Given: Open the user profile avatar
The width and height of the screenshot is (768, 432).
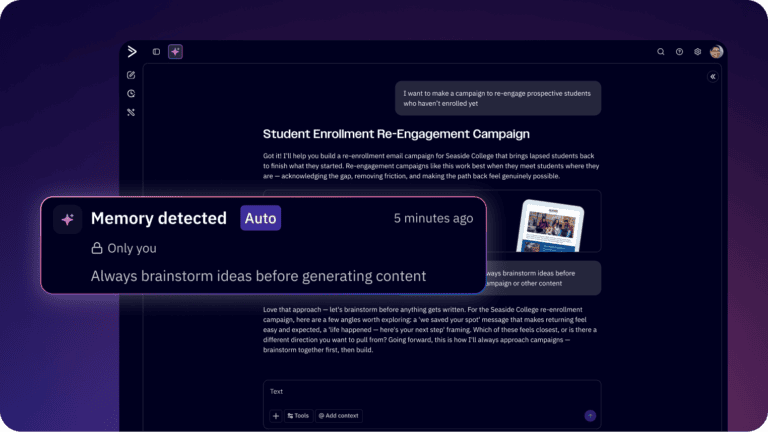Looking at the screenshot, I should pyautogui.click(x=716, y=51).
